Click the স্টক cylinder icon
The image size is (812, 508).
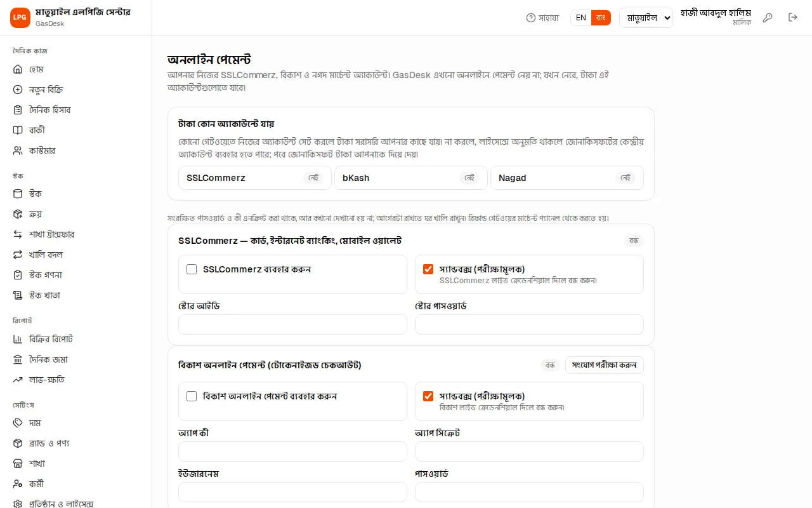(x=18, y=194)
